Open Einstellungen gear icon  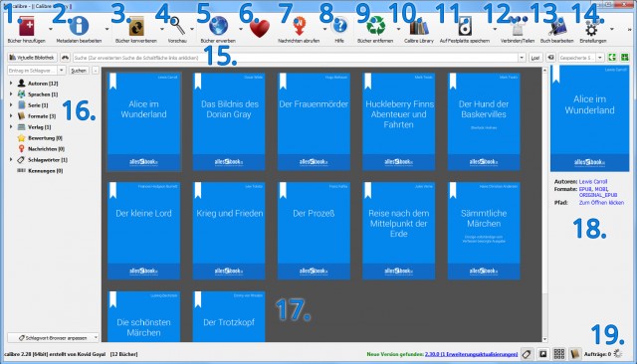(591, 29)
